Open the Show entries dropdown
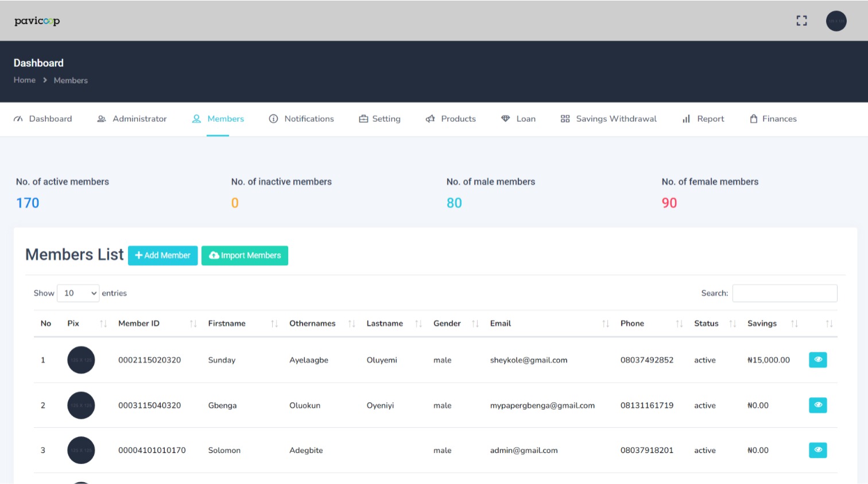This screenshot has width=868, height=484. pyautogui.click(x=78, y=293)
